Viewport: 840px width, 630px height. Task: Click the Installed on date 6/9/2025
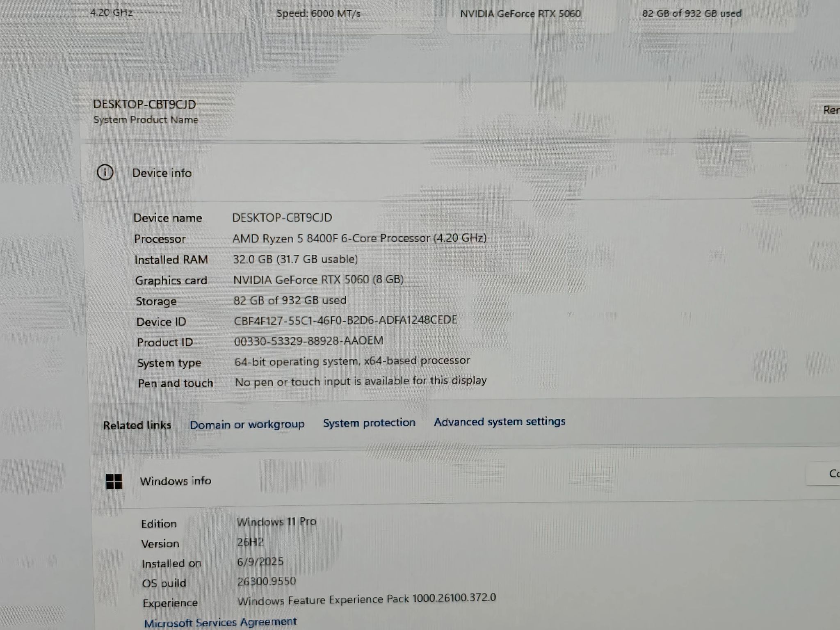[x=260, y=562]
